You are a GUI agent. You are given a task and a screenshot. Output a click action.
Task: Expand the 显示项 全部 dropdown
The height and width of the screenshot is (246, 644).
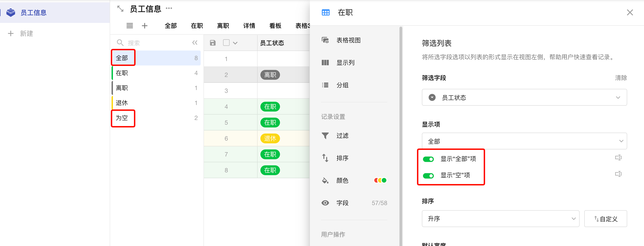click(524, 141)
